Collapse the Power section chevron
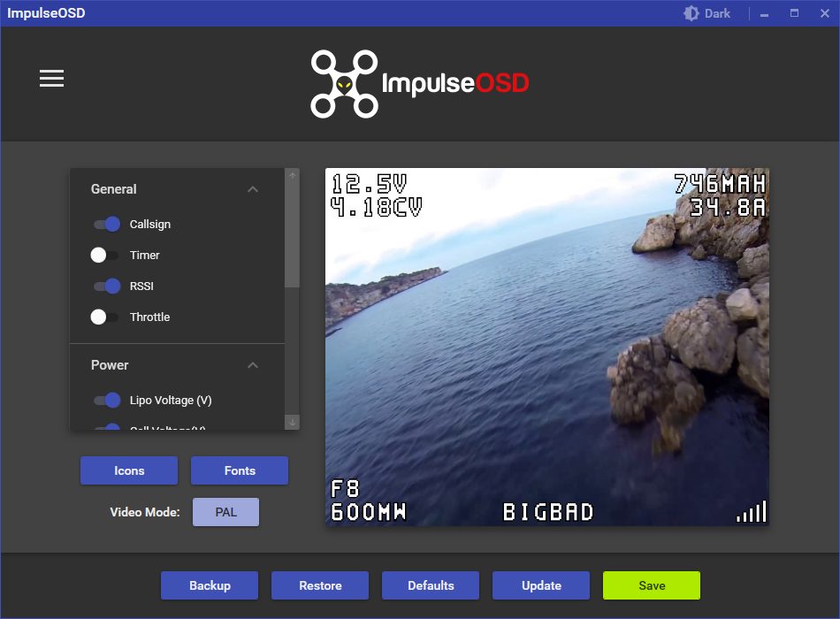840x619 pixels. pyautogui.click(x=253, y=365)
